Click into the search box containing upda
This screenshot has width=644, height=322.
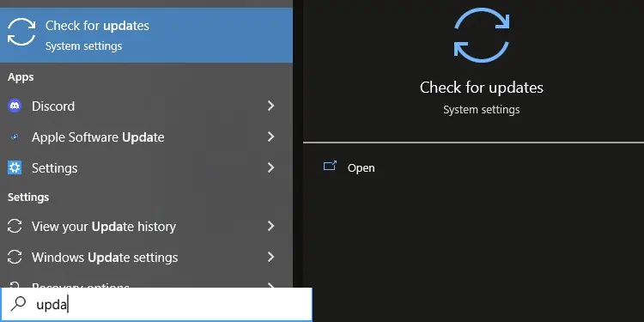click(x=156, y=304)
